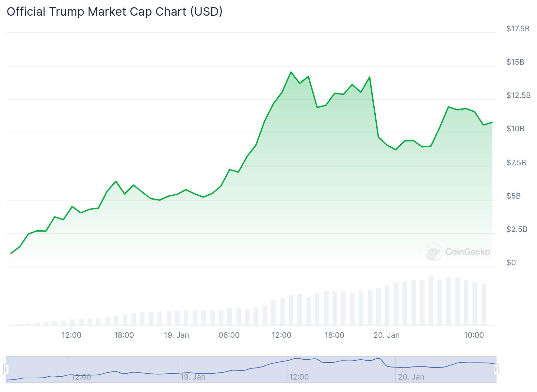The image size is (537, 392).
Task: Click the $17.5B y-axis label
Action: [x=518, y=29]
